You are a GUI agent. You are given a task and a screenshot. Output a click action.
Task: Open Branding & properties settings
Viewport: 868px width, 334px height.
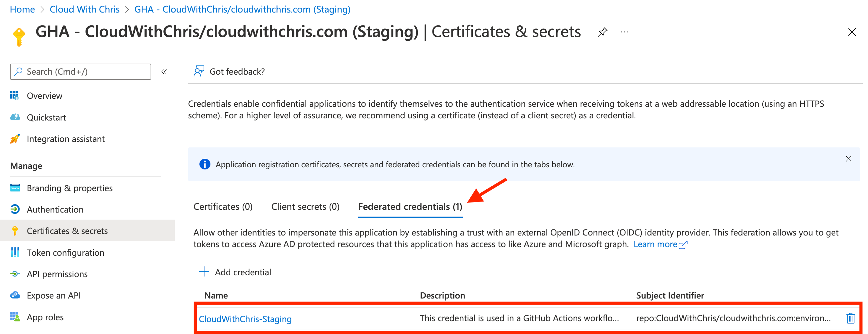click(69, 188)
